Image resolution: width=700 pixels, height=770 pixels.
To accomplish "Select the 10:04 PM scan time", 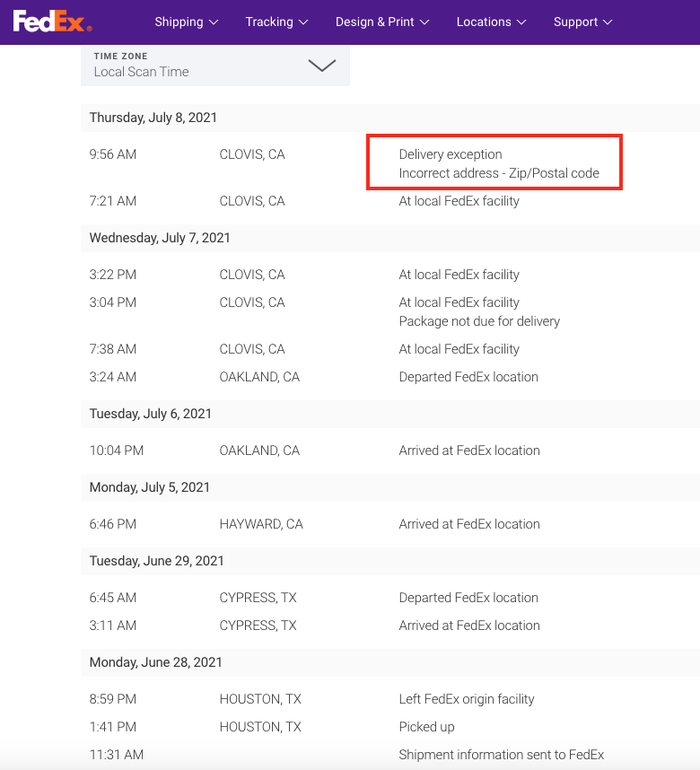I will pos(117,451).
